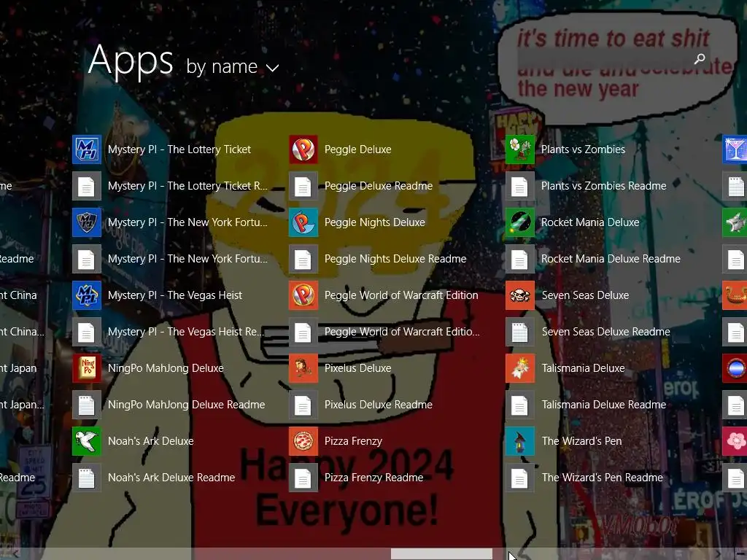Open Seven Seas Deluxe Readme document icon
This screenshot has height=560, width=747.
tap(520, 332)
